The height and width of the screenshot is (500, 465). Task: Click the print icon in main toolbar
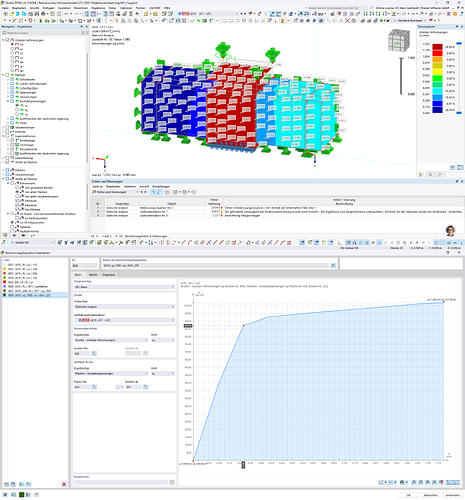pos(43,14)
